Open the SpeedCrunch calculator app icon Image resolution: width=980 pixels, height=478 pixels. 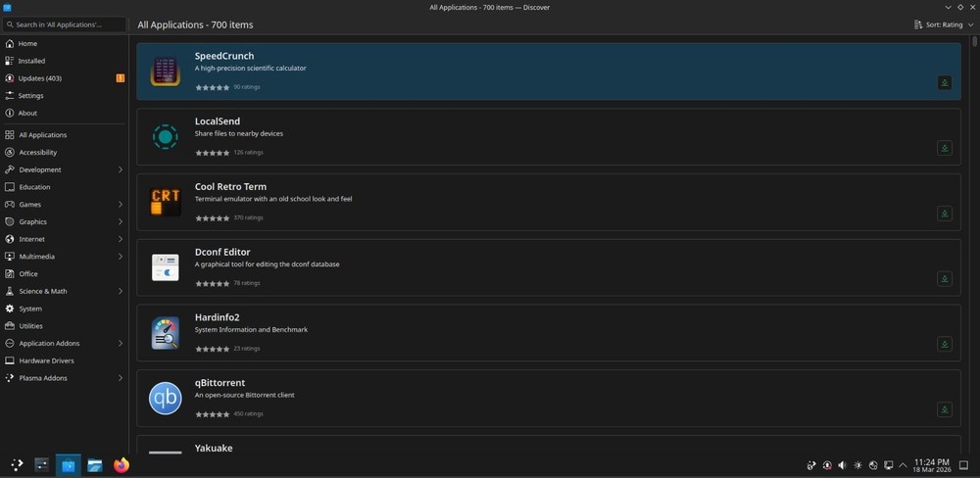tap(165, 72)
